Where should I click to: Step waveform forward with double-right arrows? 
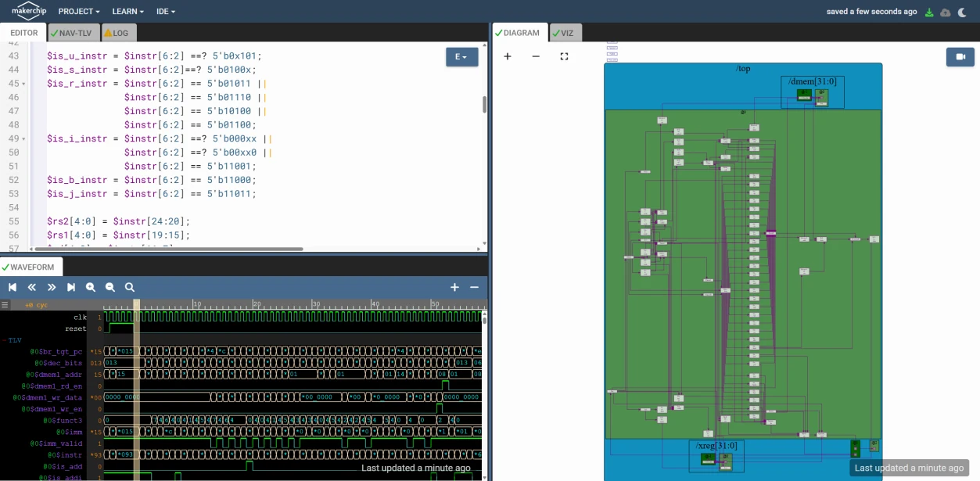click(x=52, y=287)
